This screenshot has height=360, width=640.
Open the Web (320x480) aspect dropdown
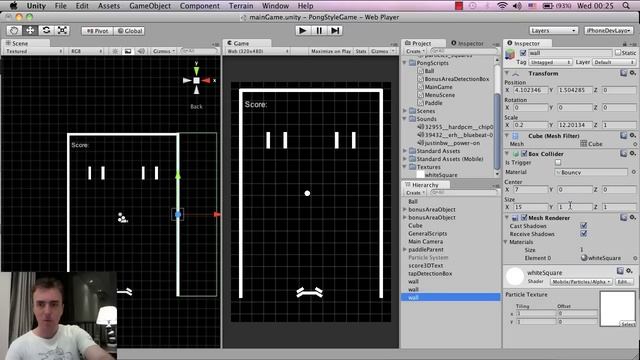click(x=258, y=51)
